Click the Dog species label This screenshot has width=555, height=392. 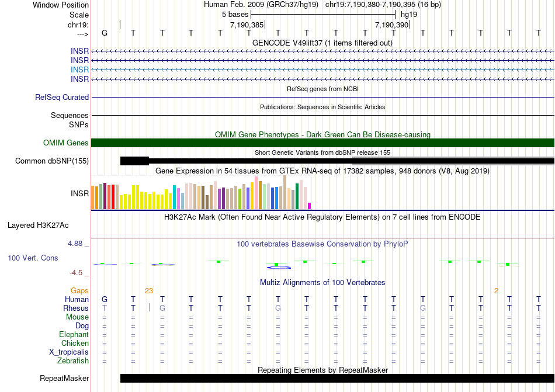coord(82,325)
